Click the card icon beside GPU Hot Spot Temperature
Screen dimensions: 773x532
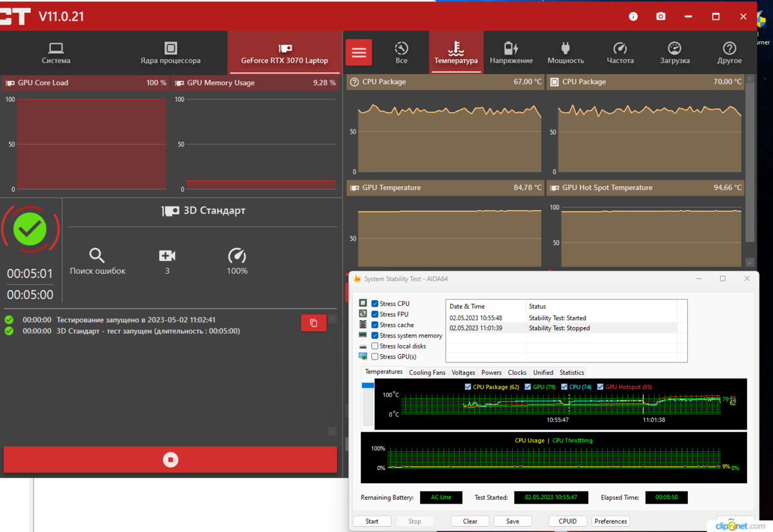pos(554,187)
